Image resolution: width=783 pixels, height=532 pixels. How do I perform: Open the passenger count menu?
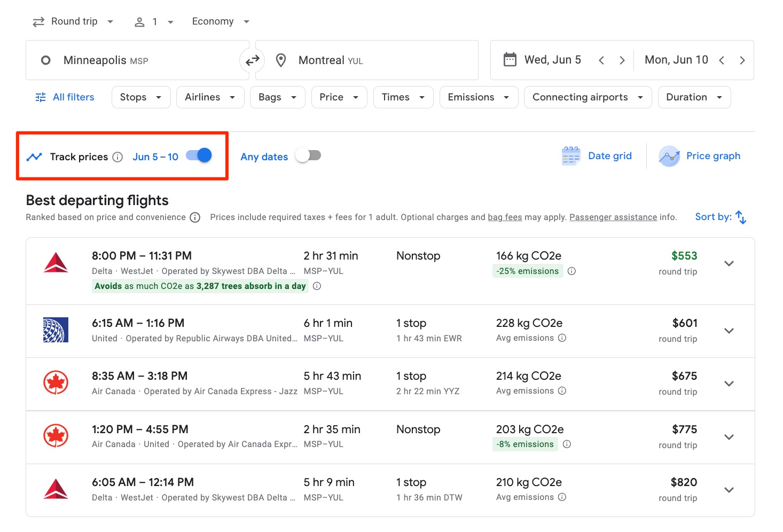[154, 21]
